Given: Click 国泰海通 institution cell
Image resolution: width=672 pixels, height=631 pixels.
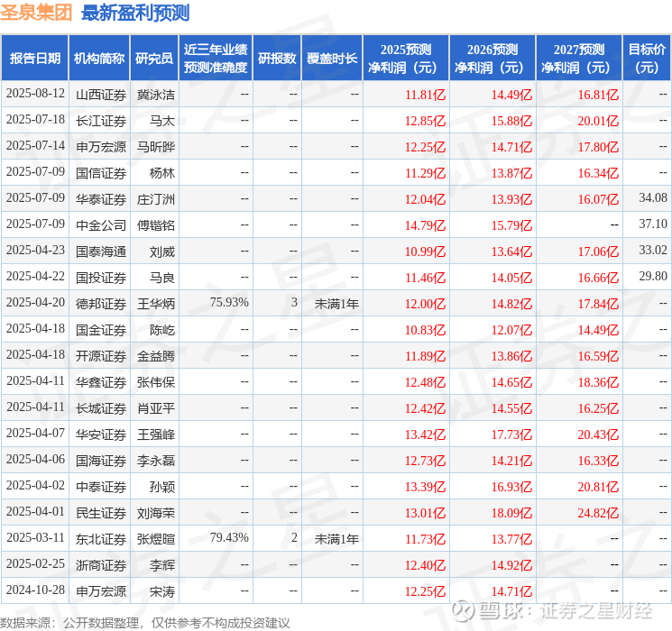Looking at the screenshot, I should pos(101,251).
